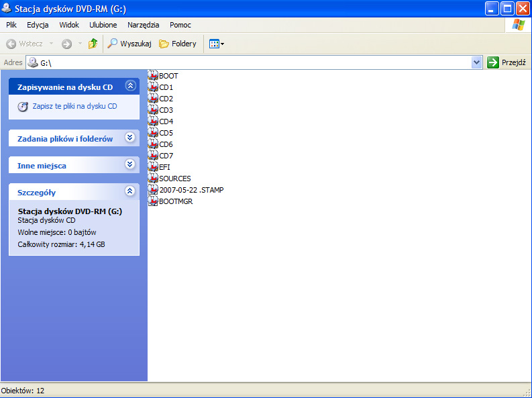
Task: Open the Plik menu
Action: click(x=11, y=25)
